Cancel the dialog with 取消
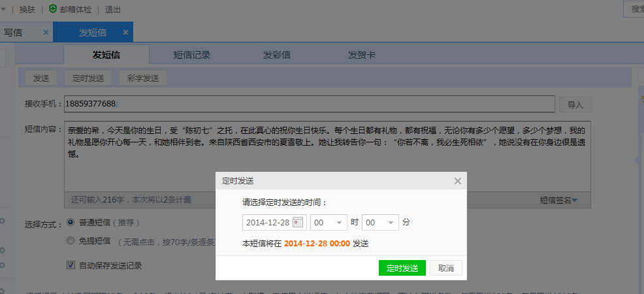 point(446,268)
